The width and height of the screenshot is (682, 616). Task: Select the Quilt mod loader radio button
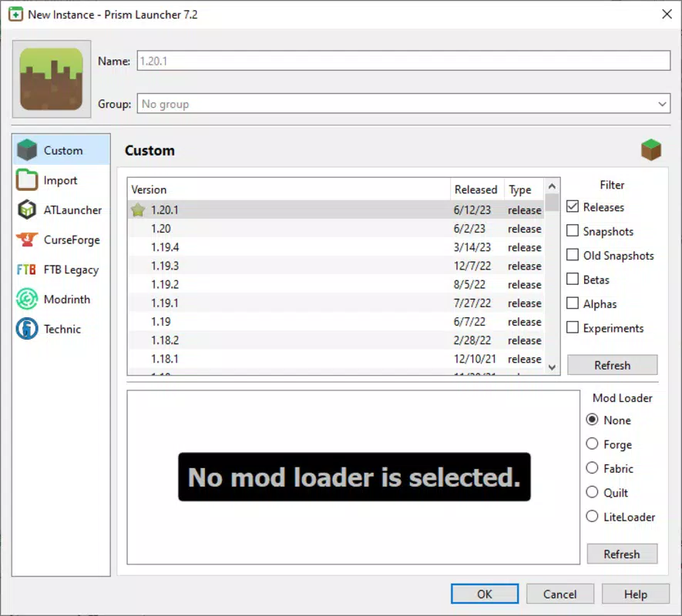tap(592, 492)
